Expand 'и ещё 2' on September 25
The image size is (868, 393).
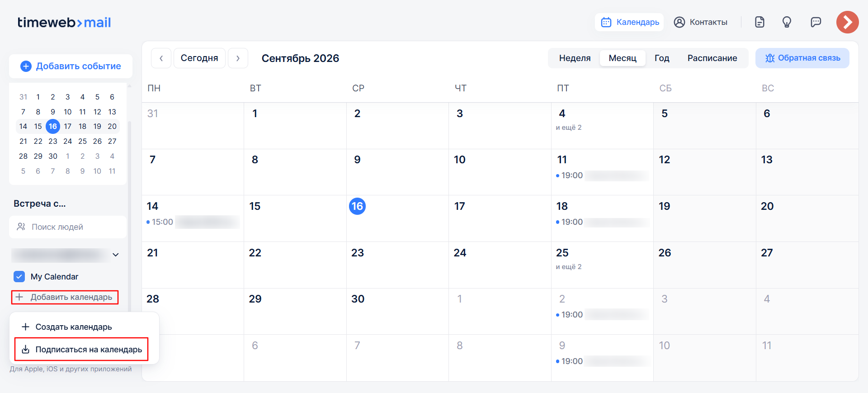pyautogui.click(x=569, y=267)
